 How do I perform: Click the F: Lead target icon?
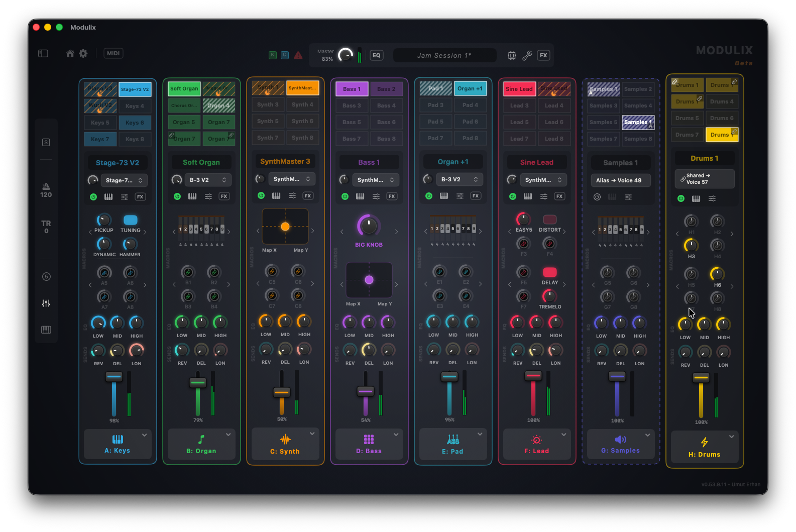(537, 440)
